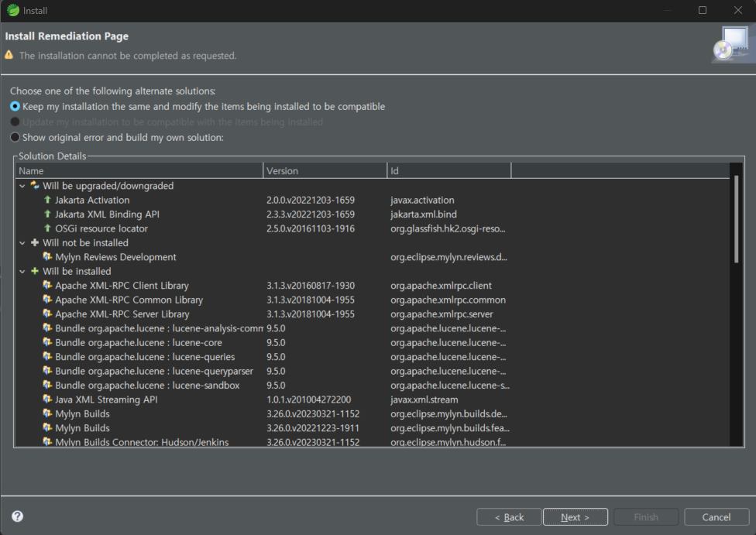Click the org.apache.xmlrpc.client id cell
The height and width of the screenshot is (535, 756).
[x=442, y=286]
